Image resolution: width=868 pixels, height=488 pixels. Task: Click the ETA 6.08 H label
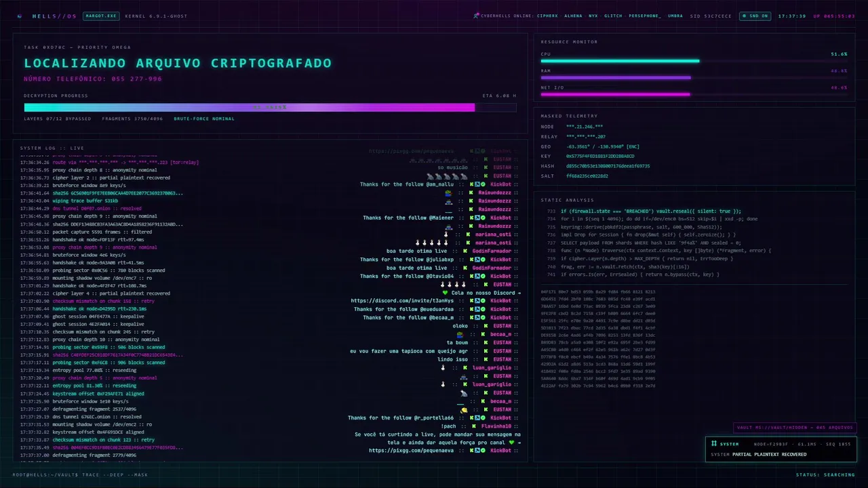pyautogui.click(x=499, y=96)
